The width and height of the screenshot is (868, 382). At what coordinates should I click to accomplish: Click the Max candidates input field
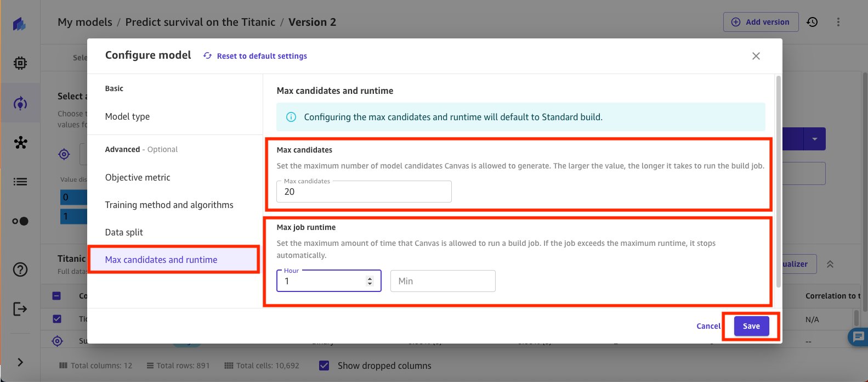click(x=364, y=192)
